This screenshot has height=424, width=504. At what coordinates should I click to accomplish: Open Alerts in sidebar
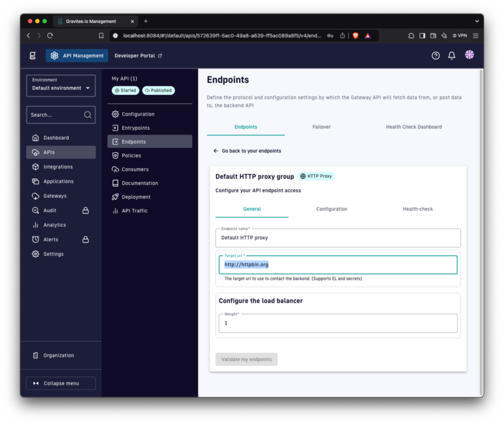[x=61, y=239]
